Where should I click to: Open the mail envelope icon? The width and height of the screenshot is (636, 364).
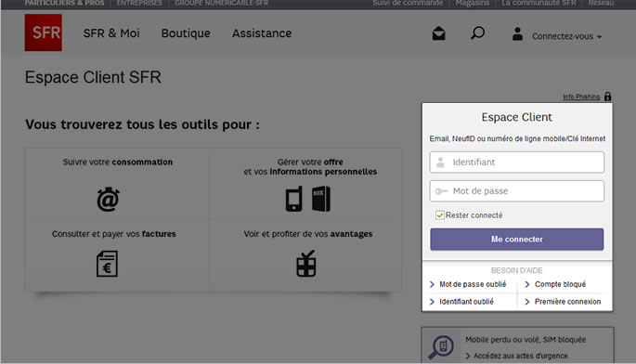click(x=438, y=33)
